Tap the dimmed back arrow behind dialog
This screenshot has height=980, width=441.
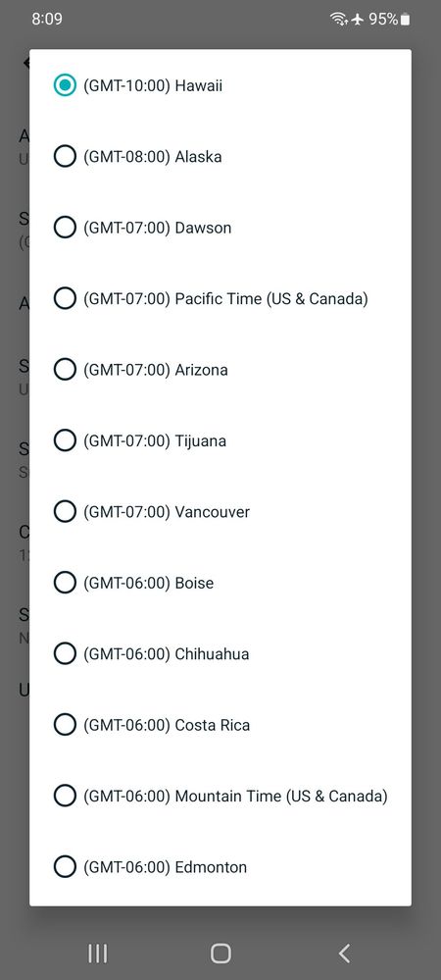coord(25,63)
